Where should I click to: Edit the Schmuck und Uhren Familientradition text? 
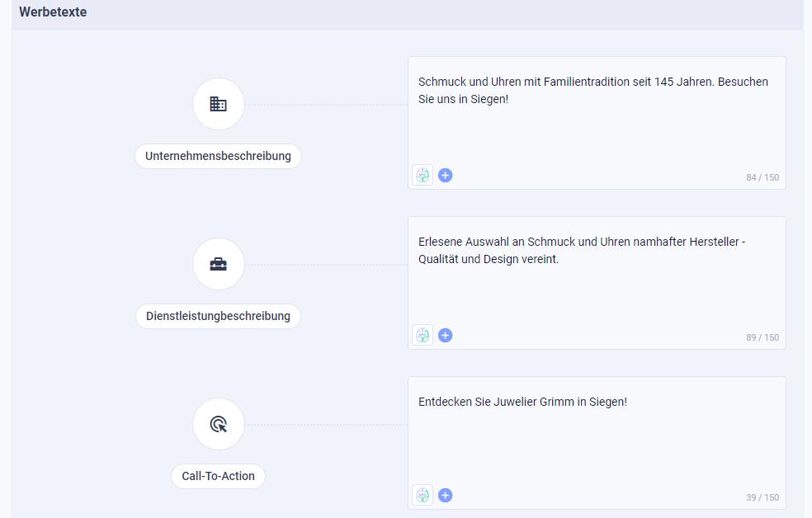593,91
